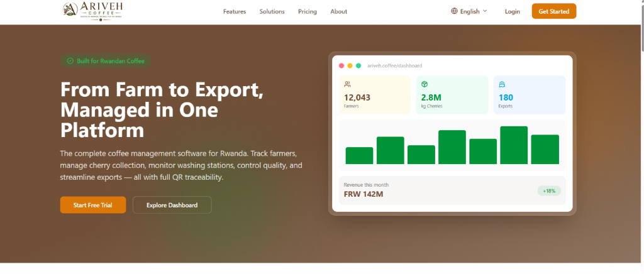644x274 pixels.
Task: Open the English language dropdown
Action: (x=469, y=11)
